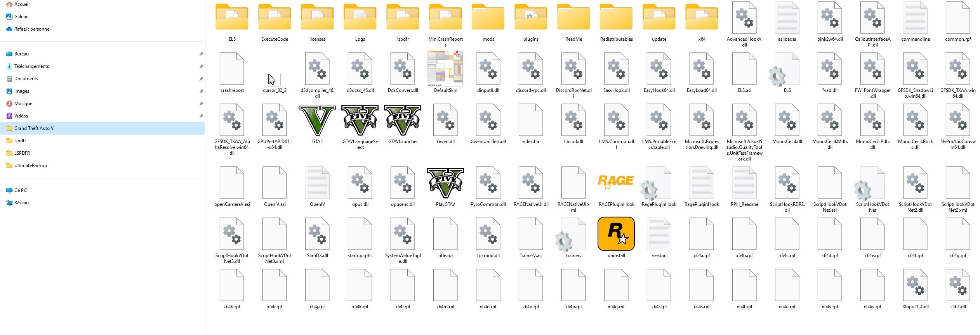Open Galerie in the navigation pane

21,17
